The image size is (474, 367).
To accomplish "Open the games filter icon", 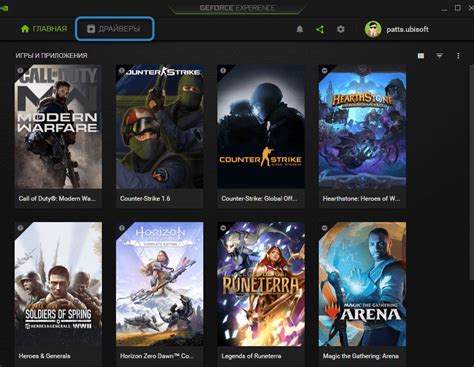I will pos(439,56).
